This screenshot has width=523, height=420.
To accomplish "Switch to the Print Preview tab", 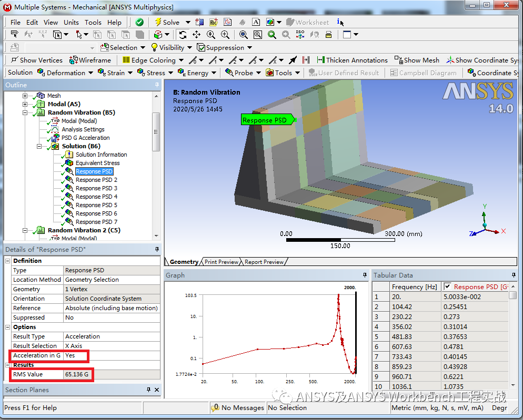I will point(222,262).
